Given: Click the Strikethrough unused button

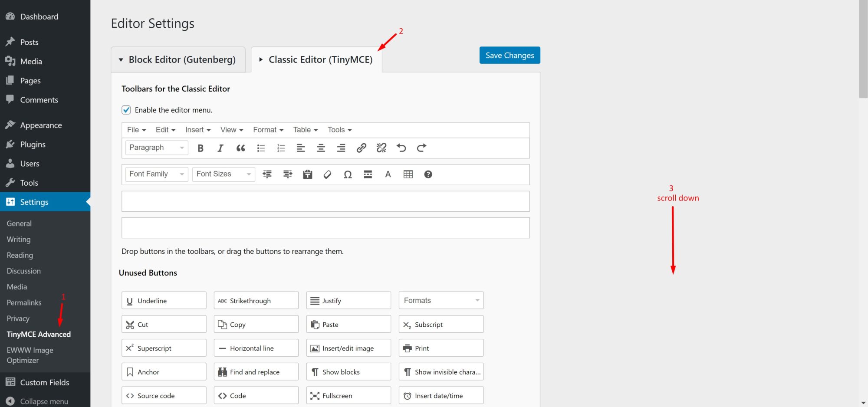Looking at the screenshot, I should coord(256,300).
